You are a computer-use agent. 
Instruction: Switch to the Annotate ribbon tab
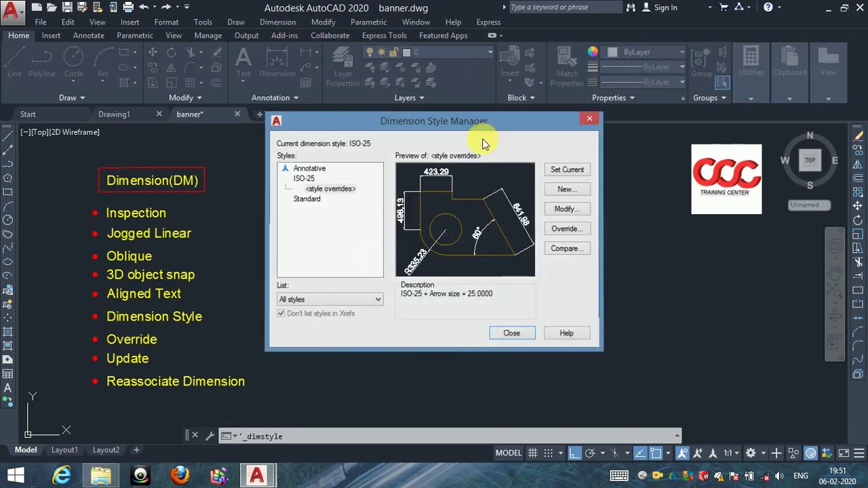pyautogui.click(x=89, y=35)
